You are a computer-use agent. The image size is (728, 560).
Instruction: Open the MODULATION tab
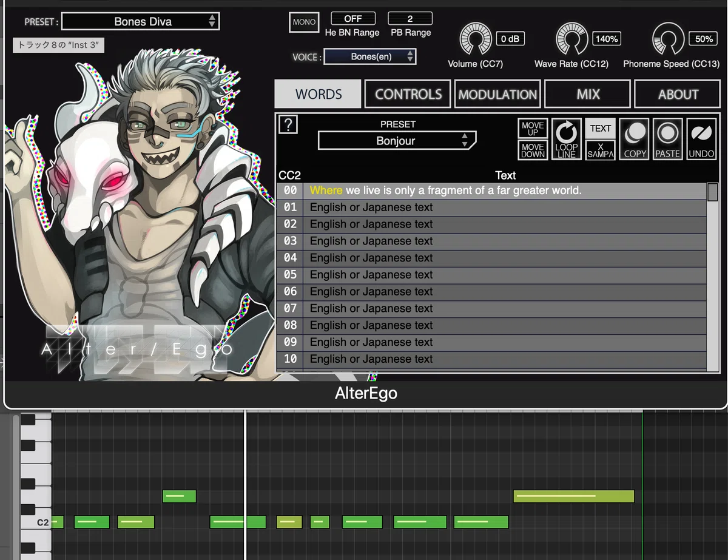[x=497, y=94]
